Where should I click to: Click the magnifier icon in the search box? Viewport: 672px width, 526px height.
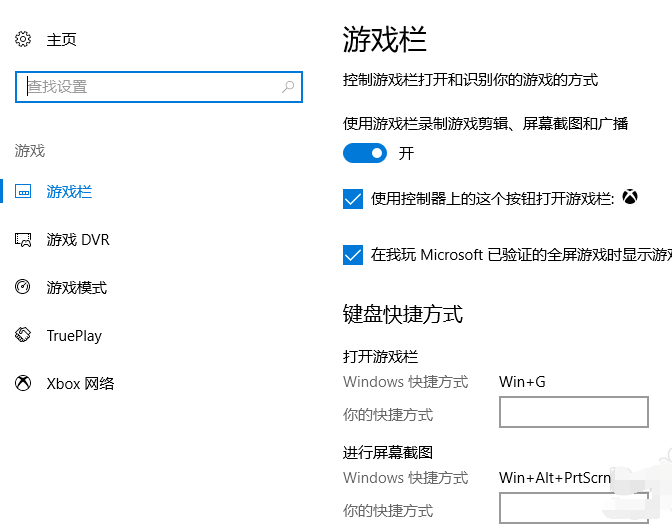click(x=289, y=87)
